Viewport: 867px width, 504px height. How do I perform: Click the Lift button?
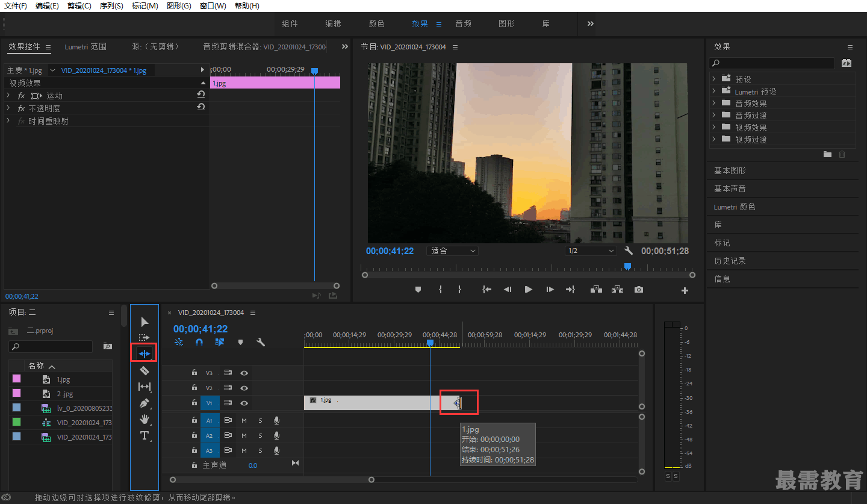pos(596,290)
